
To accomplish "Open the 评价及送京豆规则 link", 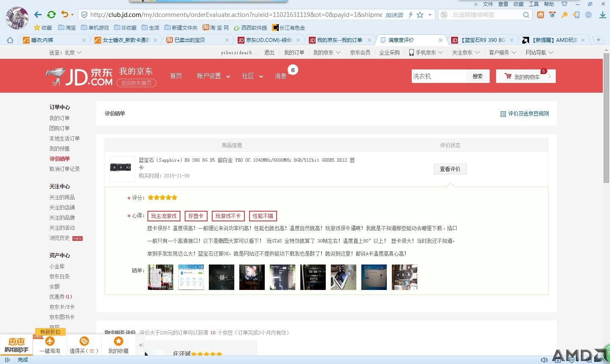I will pyautogui.click(x=524, y=113).
